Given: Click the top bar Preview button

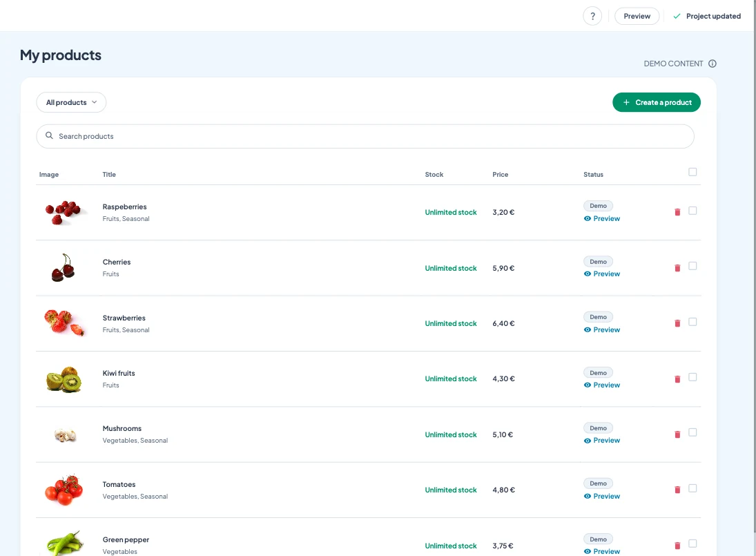Looking at the screenshot, I should click(637, 16).
